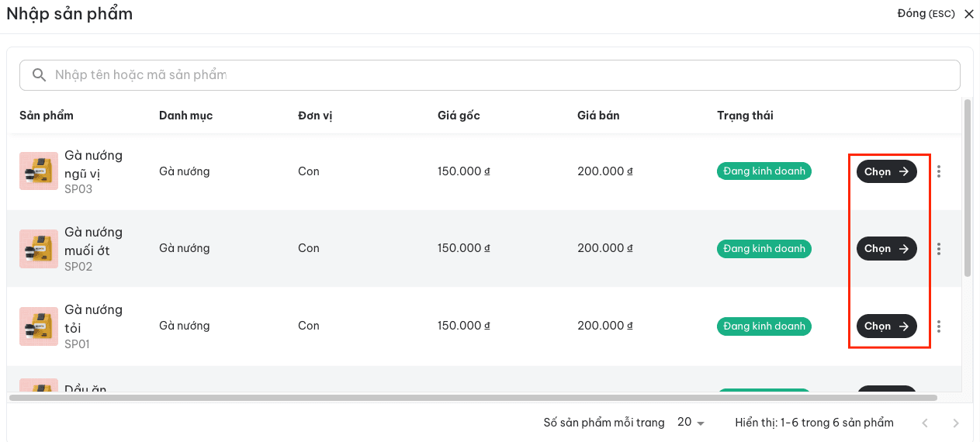Click the Đang kinh doanh badge for SP01
Viewport: 980px width, 442px height.
pos(764,326)
